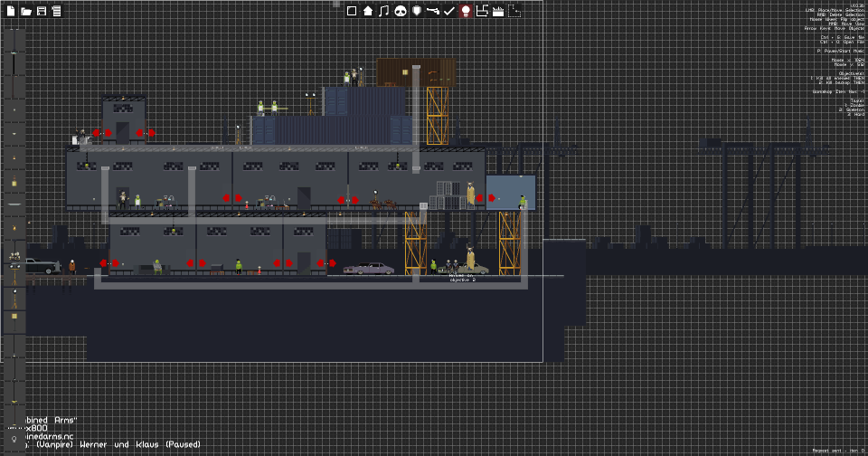Select the small rooftop building on the left

124,119
